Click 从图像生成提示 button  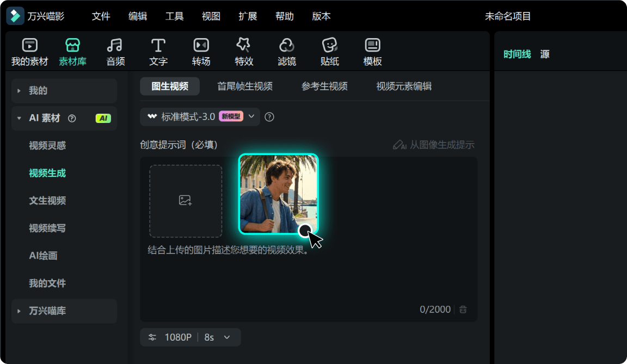tap(434, 145)
